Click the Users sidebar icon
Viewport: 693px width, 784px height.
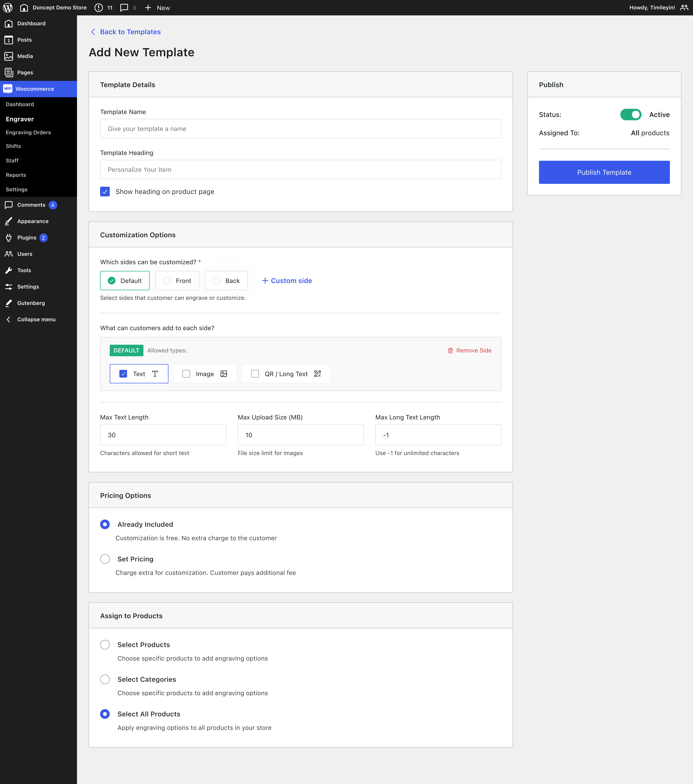[x=9, y=254]
